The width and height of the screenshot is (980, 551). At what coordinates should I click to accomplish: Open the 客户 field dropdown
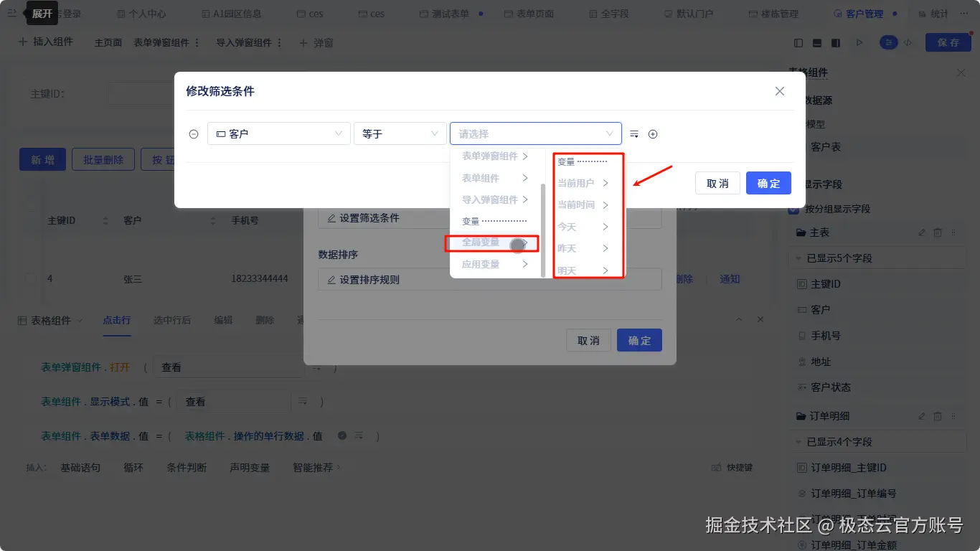279,133
